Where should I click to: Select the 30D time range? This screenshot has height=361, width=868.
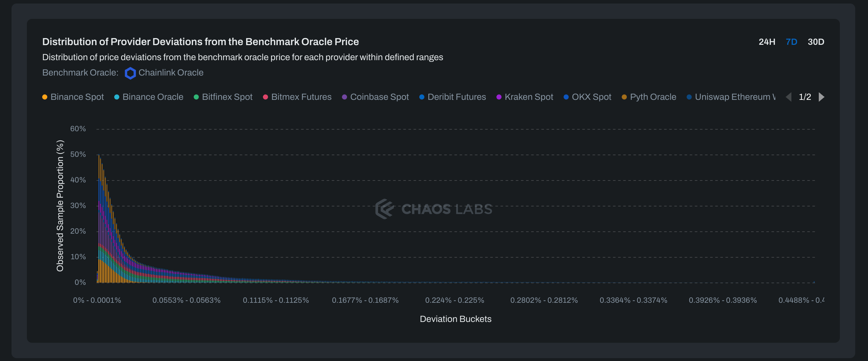[x=816, y=42]
